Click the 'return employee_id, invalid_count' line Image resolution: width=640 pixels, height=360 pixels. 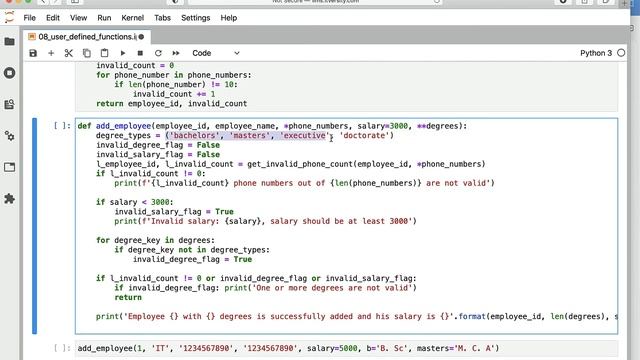(171, 104)
